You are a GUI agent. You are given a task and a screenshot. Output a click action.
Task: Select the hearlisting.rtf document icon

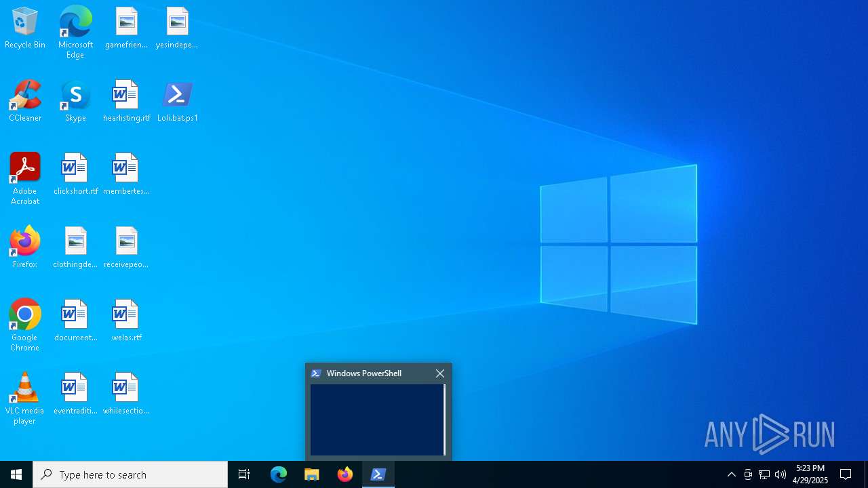tap(126, 102)
